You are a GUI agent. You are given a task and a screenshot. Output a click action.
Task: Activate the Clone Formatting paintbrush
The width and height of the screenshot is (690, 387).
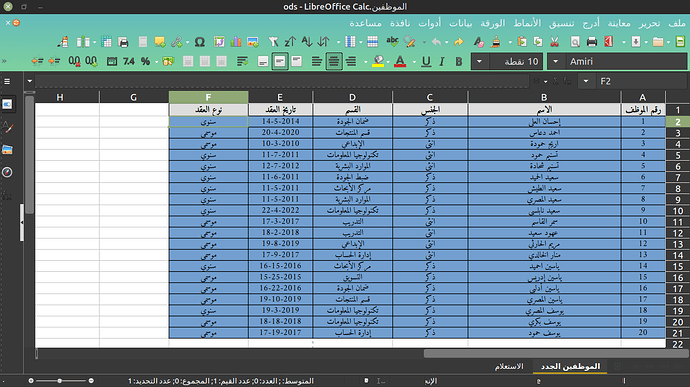pyautogui.click(x=496, y=42)
